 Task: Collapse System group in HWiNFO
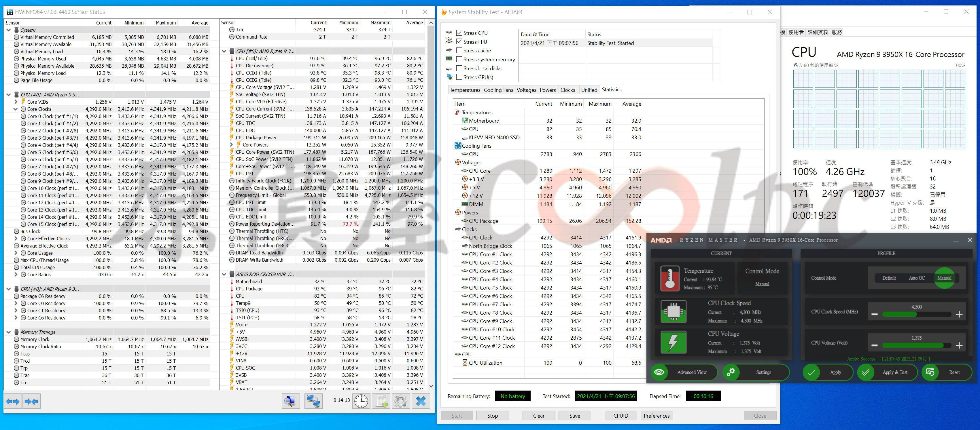click(9, 30)
